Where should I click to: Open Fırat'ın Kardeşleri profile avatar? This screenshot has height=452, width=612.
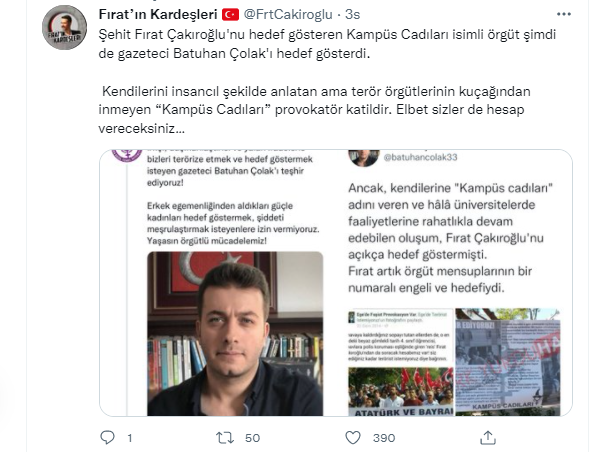pyautogui.click(x=64, y=27)
